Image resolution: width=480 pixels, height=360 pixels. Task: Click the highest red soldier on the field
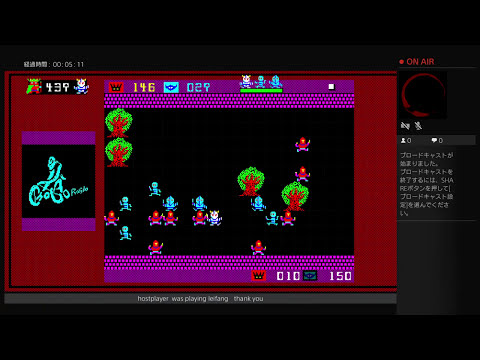303,144
